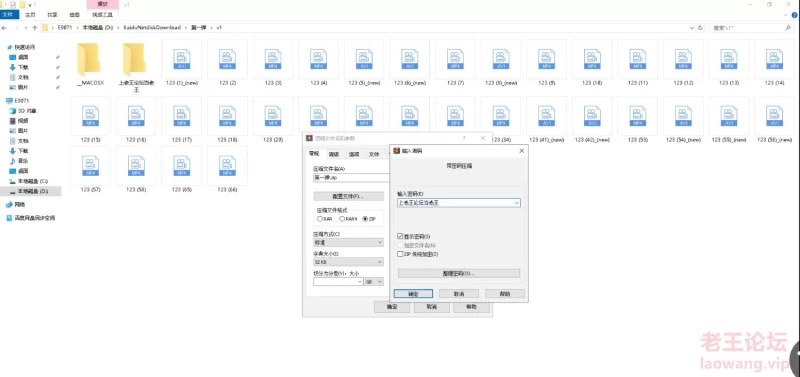Select the video file 123 (66)
The image size is (800, 377).
(227, 169)
